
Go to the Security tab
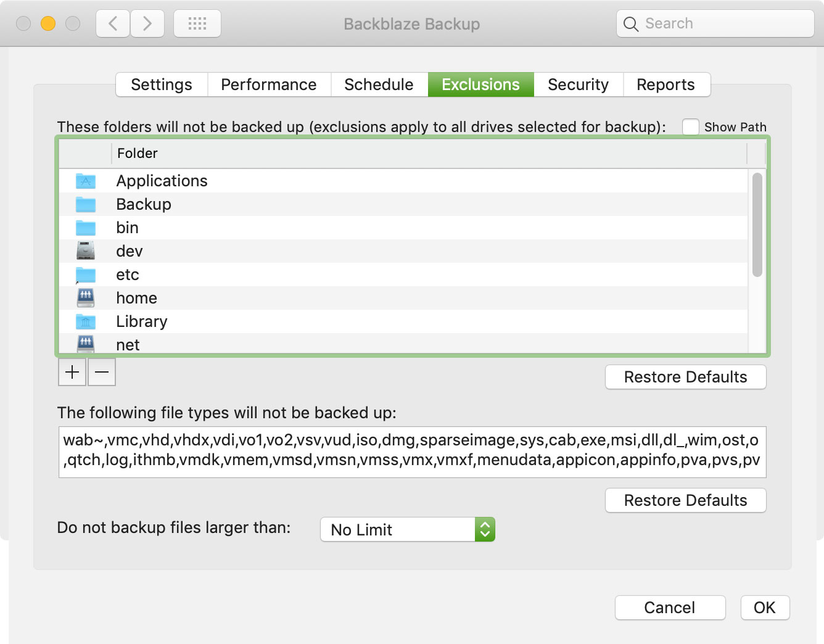[x=578, y=85]
